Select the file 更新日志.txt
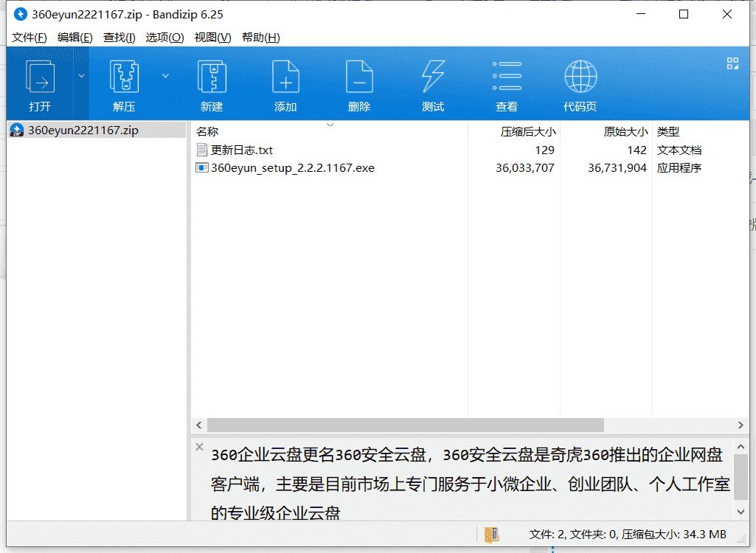 [x=242, y=150]
